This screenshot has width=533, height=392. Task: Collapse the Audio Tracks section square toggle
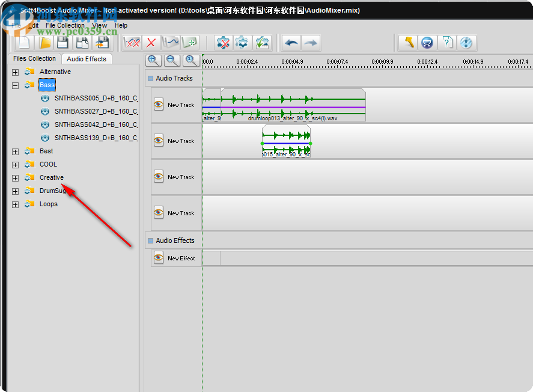[x=151, y=79]
